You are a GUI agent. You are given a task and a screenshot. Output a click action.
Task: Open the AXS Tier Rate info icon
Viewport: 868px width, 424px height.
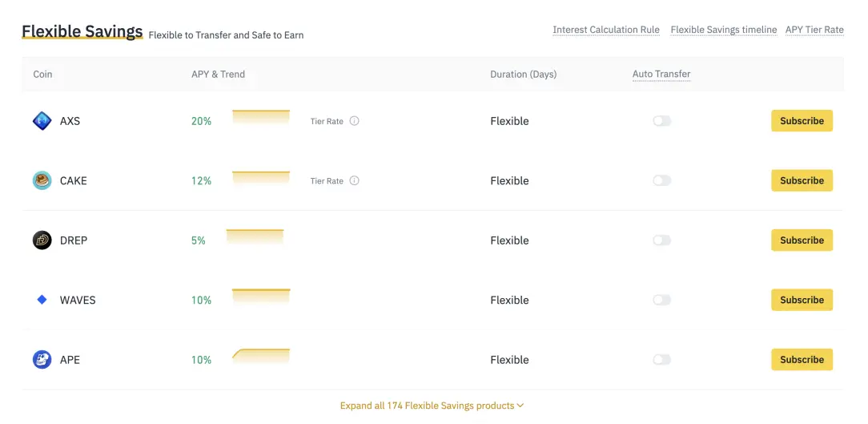tap(354, 121)
